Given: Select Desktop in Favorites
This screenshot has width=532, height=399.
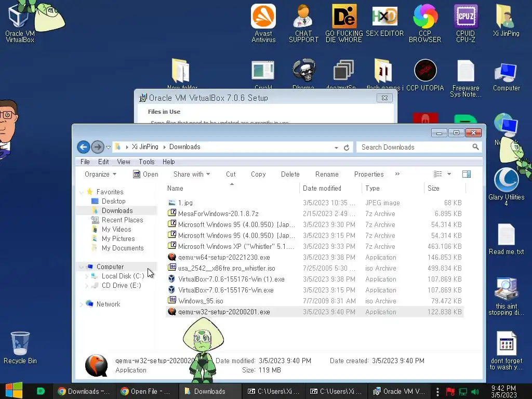Looking at the screenshot, I should coord(113,201).
